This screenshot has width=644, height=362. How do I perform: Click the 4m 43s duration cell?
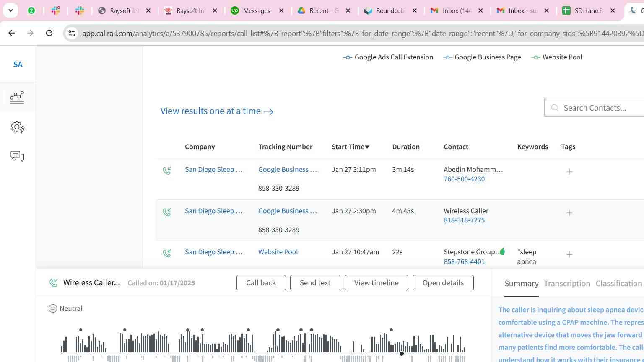403,211
